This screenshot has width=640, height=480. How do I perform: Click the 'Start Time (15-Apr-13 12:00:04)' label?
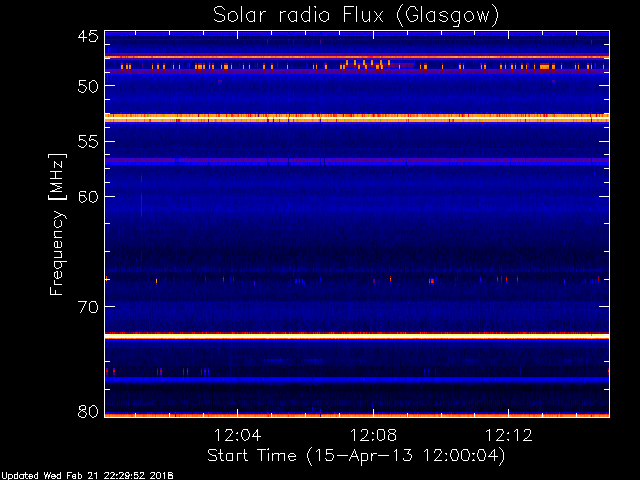click(356, 456)
